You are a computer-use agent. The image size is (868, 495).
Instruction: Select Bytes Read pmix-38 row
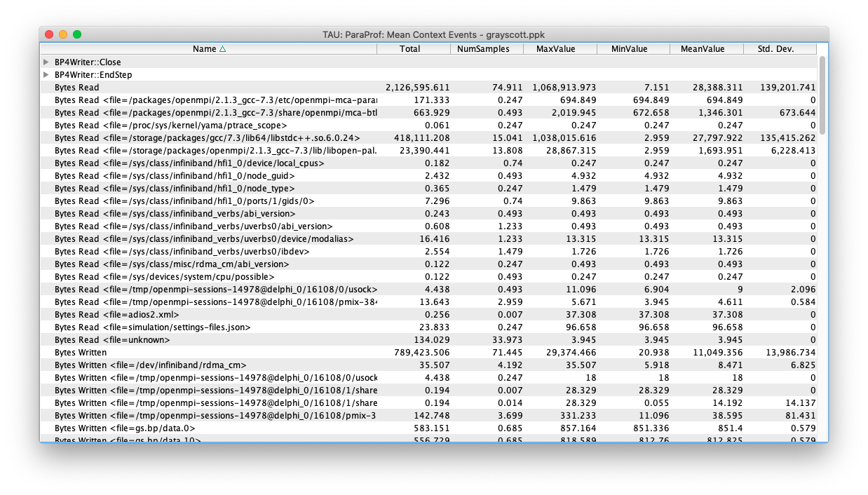coord(428,302)
